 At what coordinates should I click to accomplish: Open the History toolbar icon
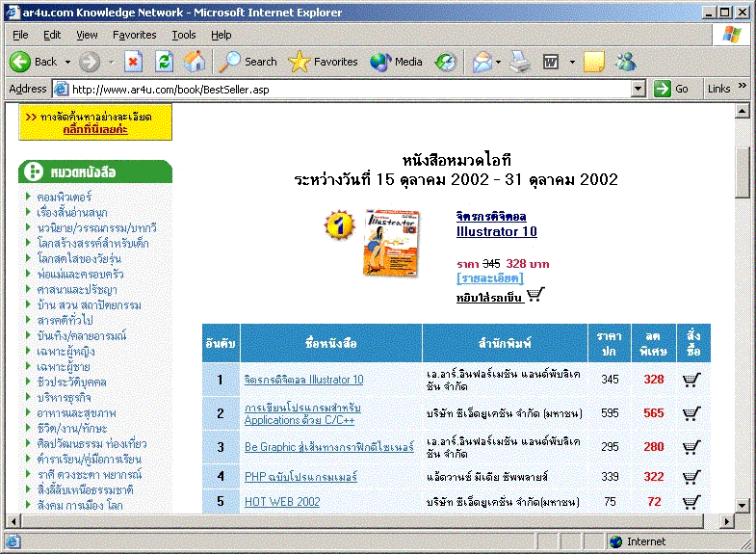[x=445, y=62]
